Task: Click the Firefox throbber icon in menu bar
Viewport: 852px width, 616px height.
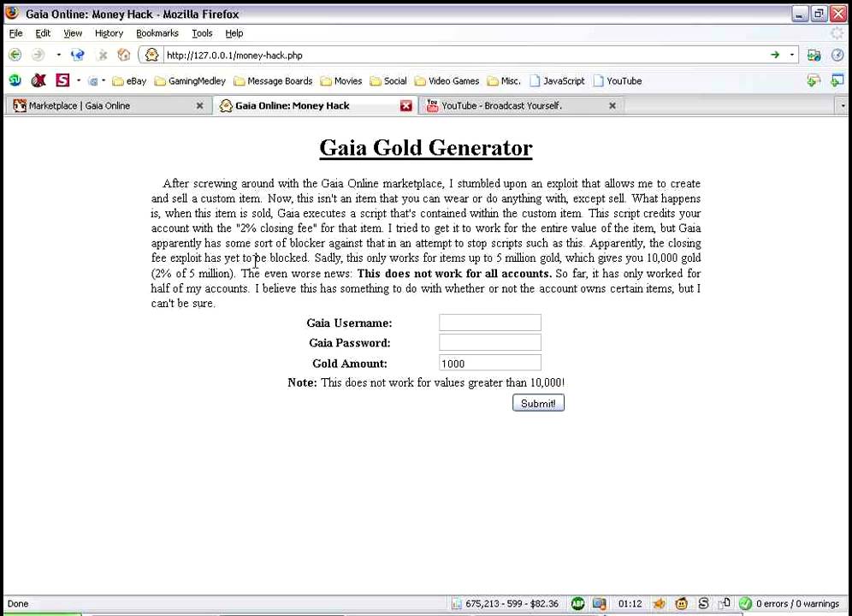Action: [837, 33]
